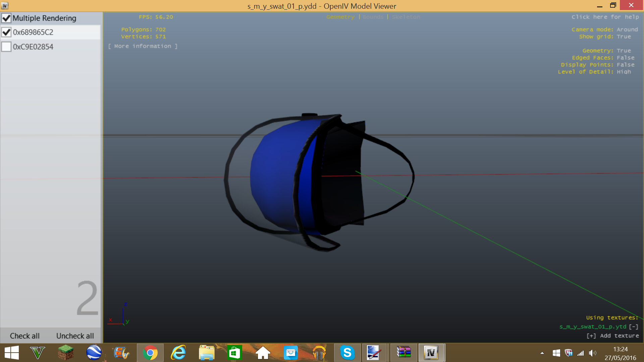The width and height of the screenshot is (644, 362).
Task: Launch Minecraft from the taskbar
Action: [x=66, y=353]
